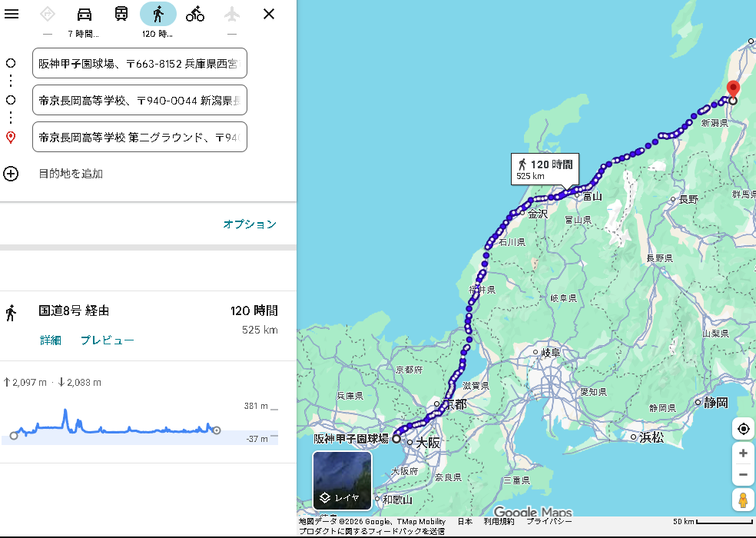Close the directions panel

269,14
